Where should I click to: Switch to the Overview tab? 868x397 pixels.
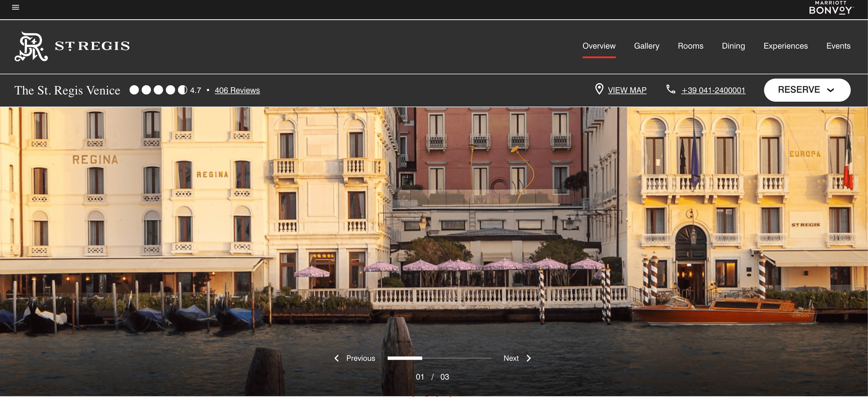coord(598,46)
